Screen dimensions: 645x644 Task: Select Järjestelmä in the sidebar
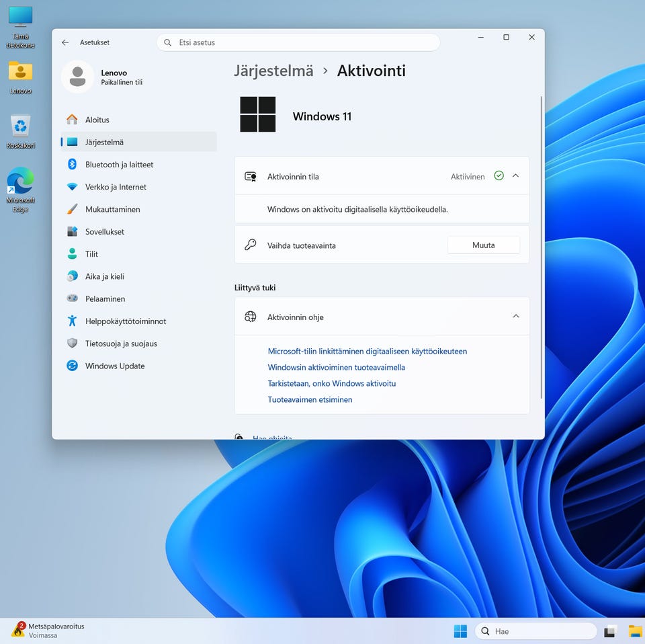(138, 142)
